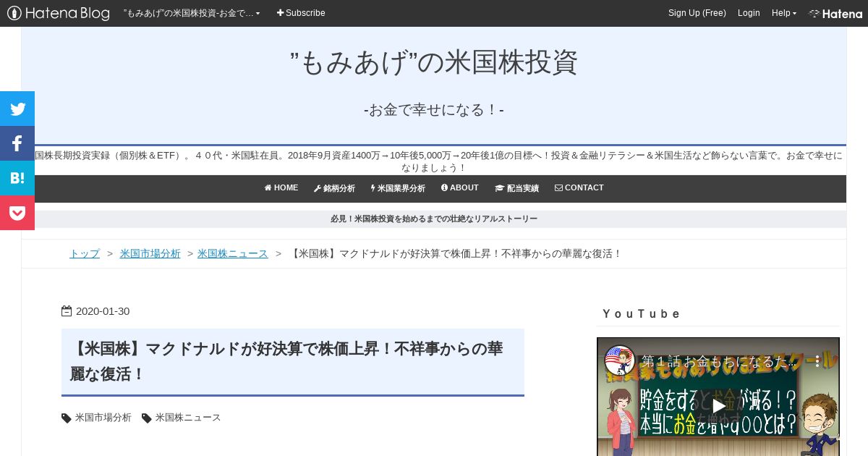Open 配当実績 menu item

pos(516,188)
